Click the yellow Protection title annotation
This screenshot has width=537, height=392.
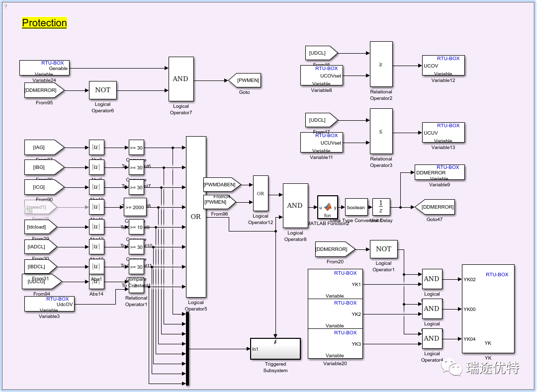click(x=44, y=23)
